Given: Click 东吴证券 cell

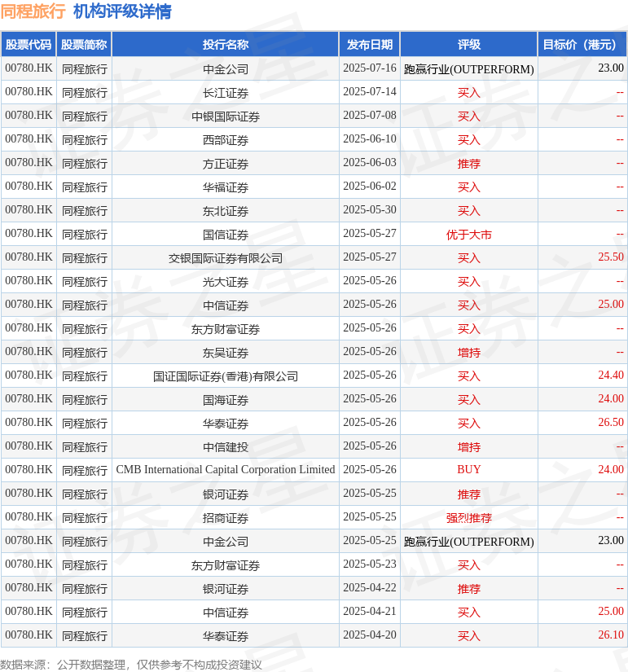Looking at the screenshot, I should [x=226, y=352].
